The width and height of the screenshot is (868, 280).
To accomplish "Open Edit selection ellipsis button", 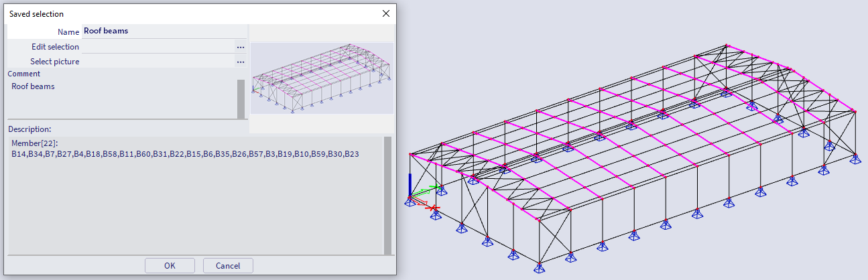I will (x=240, y=47).
